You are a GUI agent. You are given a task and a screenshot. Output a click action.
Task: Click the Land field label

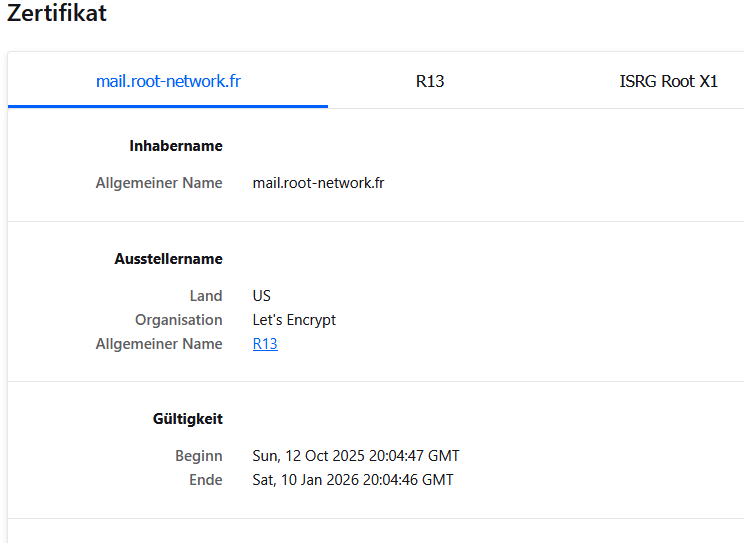point(206,296)
